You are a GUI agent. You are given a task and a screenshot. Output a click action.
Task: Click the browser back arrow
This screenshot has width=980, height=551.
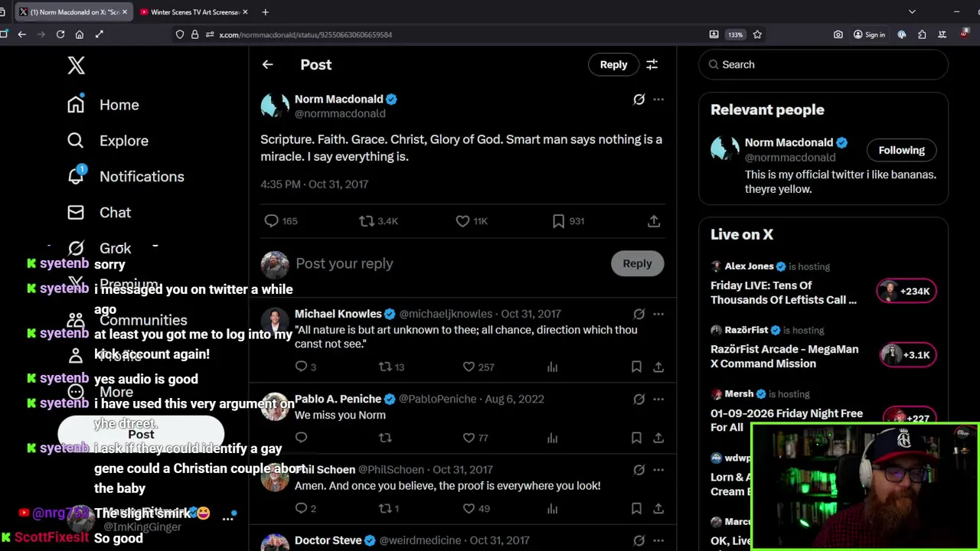[x=22, y=34]
